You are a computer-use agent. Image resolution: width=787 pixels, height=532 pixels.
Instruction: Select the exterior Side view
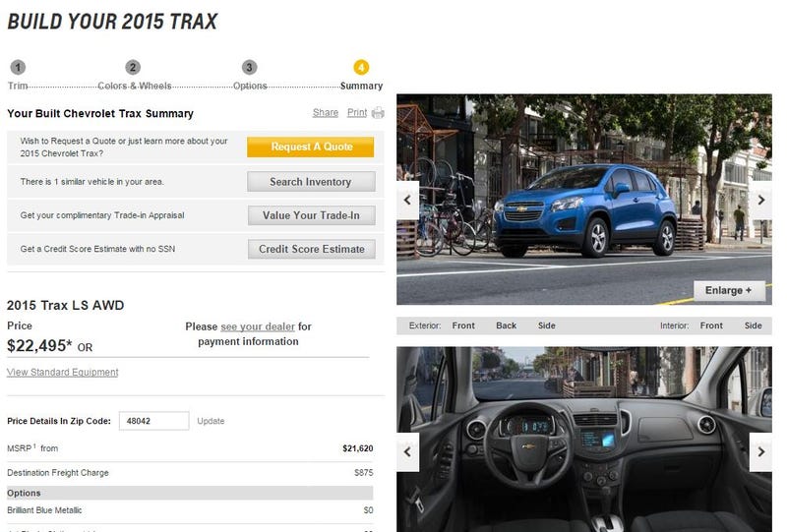pyautogui.click(x=547, y=325)
